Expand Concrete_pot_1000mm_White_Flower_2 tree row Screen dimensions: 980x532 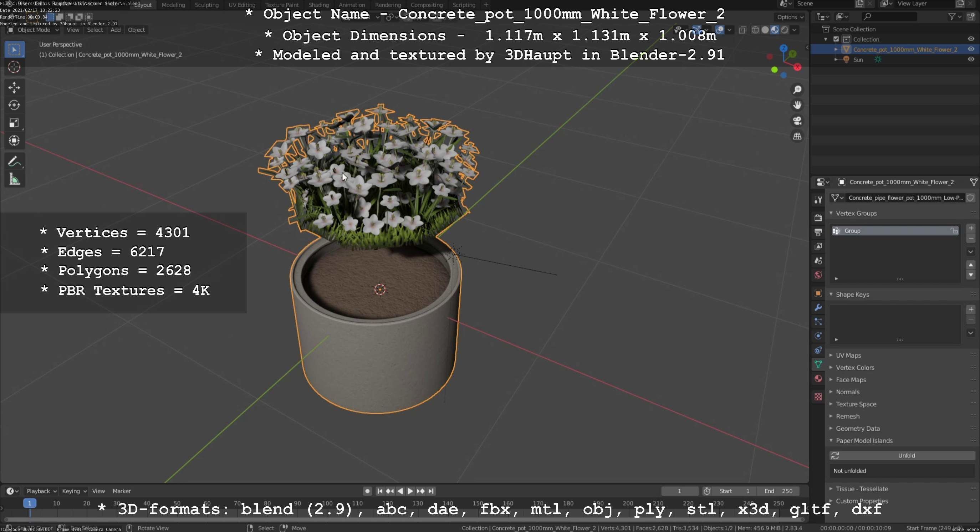coord(836,50)
